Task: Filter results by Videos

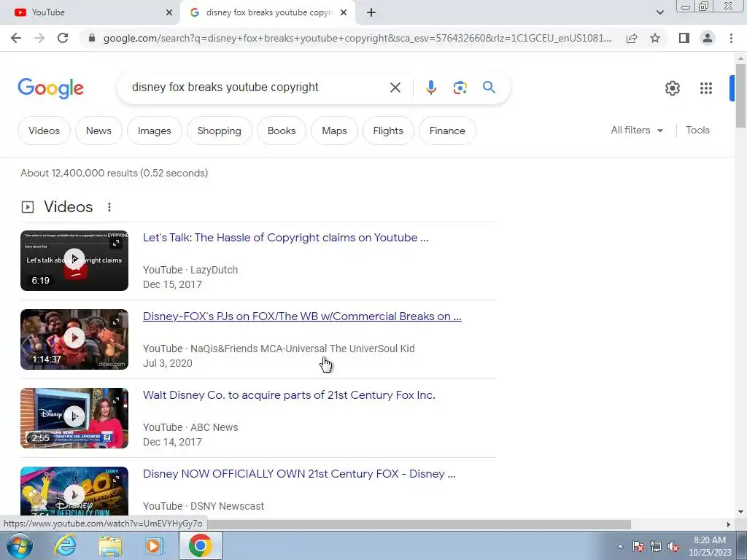Action: [x=44, y=131]
